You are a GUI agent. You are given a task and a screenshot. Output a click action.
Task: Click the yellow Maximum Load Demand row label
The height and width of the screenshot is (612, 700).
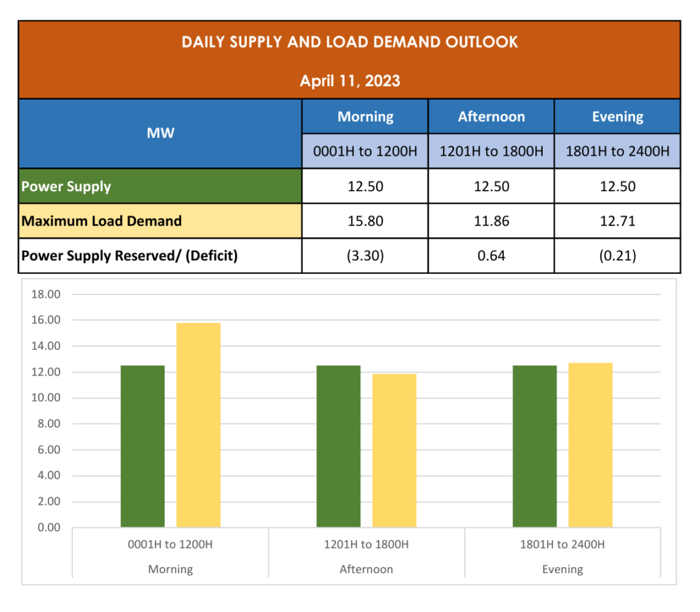pos(101,221)
